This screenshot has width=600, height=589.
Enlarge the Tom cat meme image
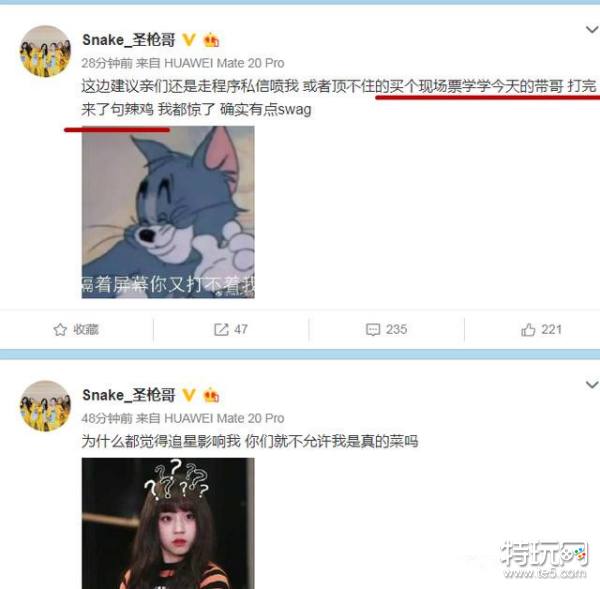click(x=168, y=212)
